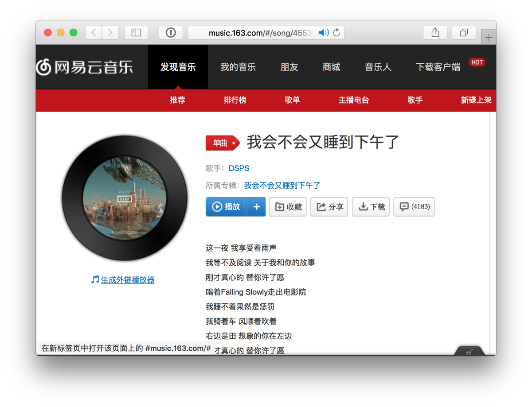Click the red 单曲 tag

click(223, 143)
